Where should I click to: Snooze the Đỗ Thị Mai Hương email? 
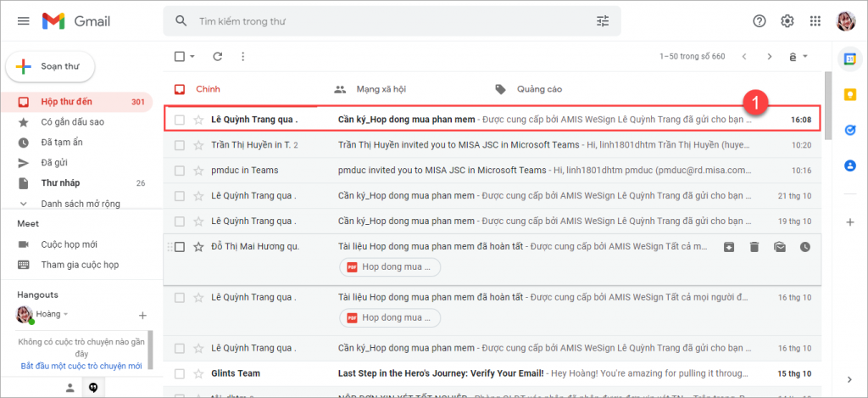(805, 247)
